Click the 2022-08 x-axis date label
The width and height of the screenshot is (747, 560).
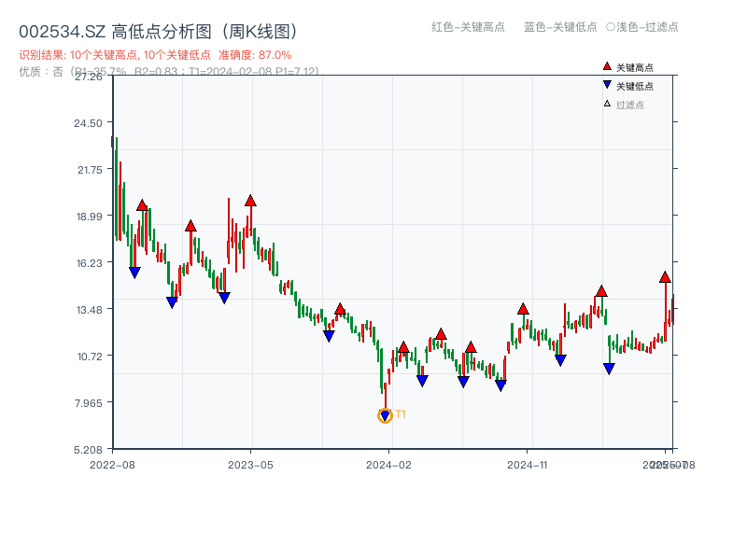pos(112,465)
